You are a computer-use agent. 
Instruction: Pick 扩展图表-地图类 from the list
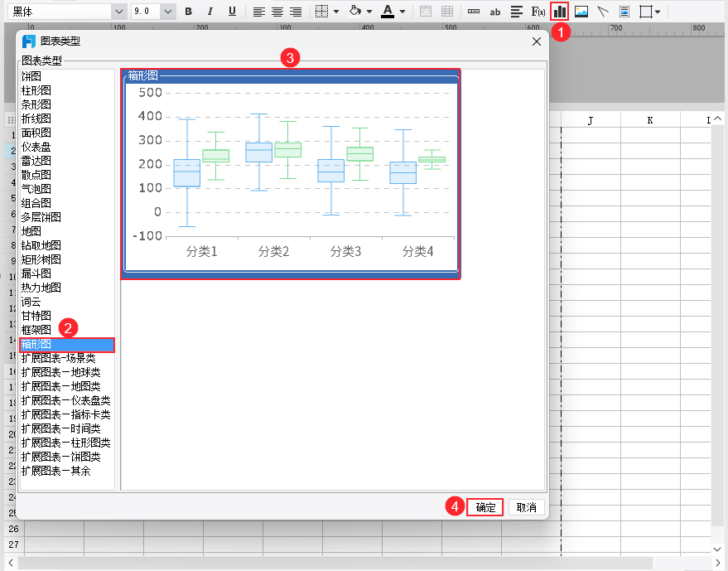click(60, 386)
